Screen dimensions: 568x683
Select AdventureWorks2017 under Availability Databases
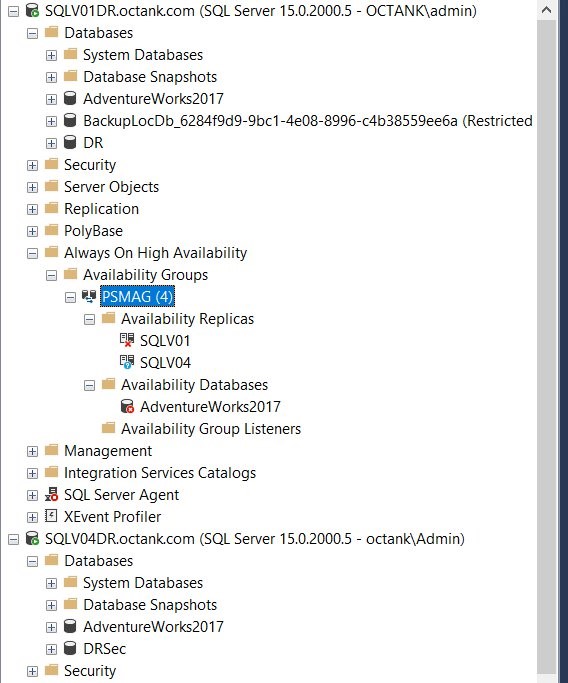point(210,406)
